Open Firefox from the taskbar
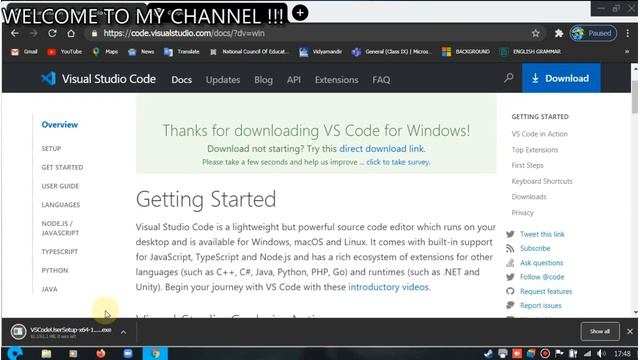Image resolution: width=640 pixels, height=360 pixels. click(x=100, y=353)
